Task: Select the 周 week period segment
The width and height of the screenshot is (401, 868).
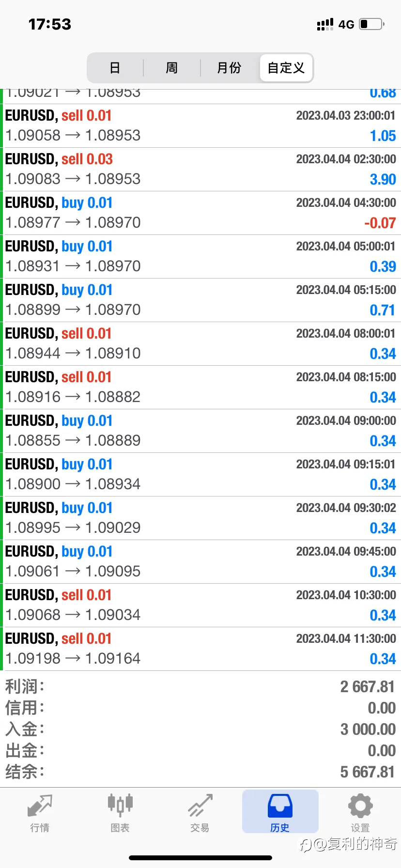Action: click(172, 68)
